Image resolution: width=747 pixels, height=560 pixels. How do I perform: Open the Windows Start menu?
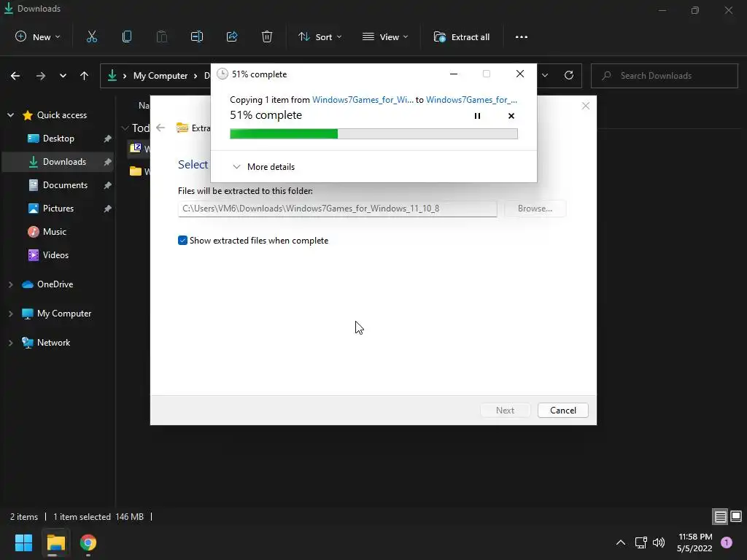23,542
